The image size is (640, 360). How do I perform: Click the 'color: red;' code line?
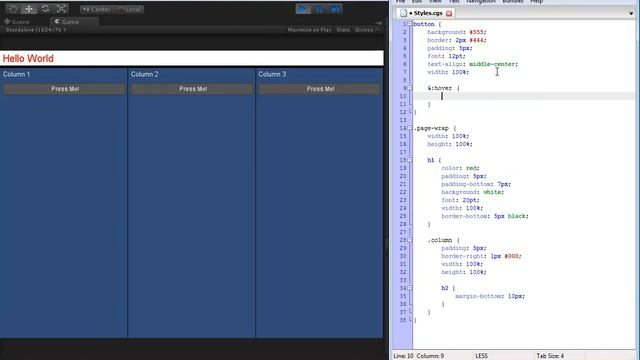coord(460,168)
